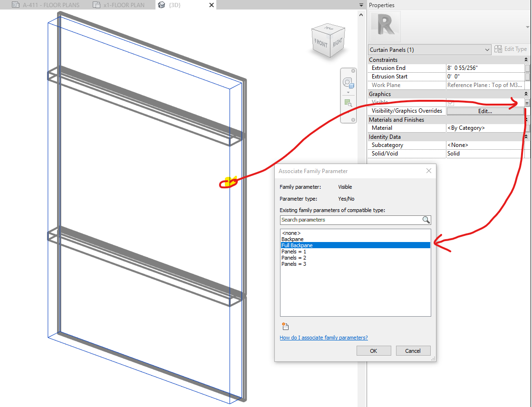This screenshot has width=532, height=407.
Task: Collapse the Constraints section in Properties
Action: pyautogui.click(x=525, y=59)
